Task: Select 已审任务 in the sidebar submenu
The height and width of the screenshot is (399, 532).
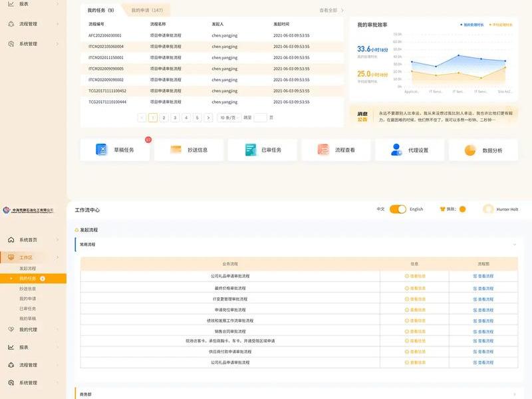Action: pyautogui.click(x=27, y=309)
